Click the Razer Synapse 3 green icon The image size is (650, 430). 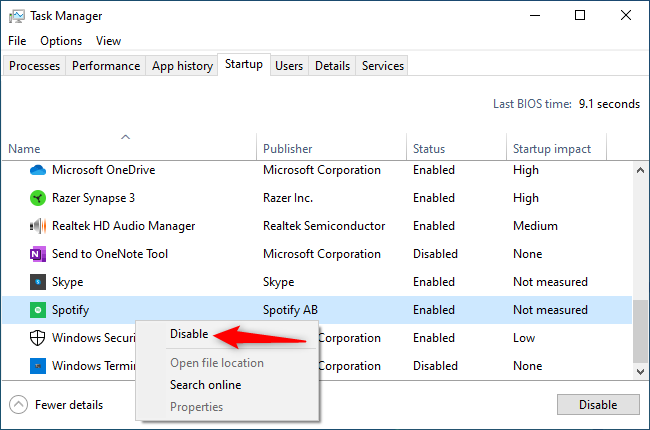click(38, 198)
